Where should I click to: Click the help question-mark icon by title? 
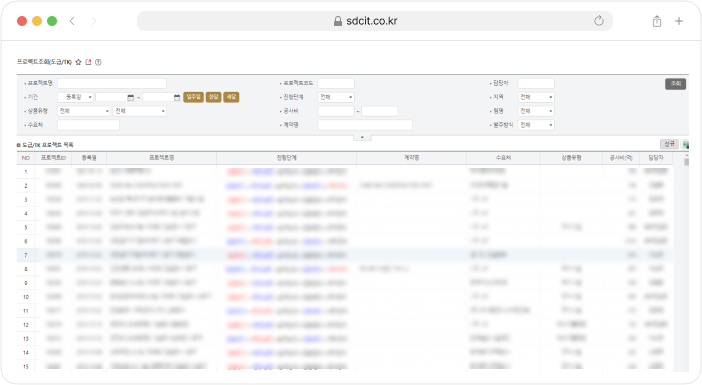[98, 62]
